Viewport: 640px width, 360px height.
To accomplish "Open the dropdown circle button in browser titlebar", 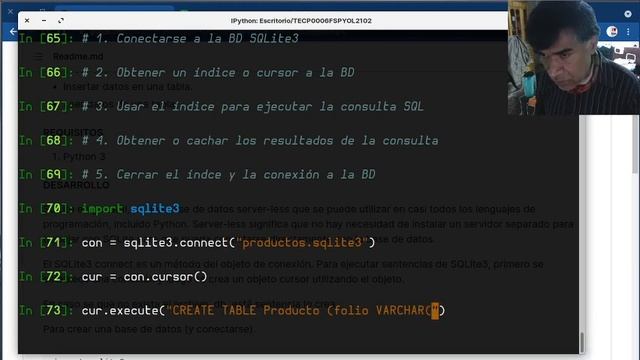I will point(628,14).
